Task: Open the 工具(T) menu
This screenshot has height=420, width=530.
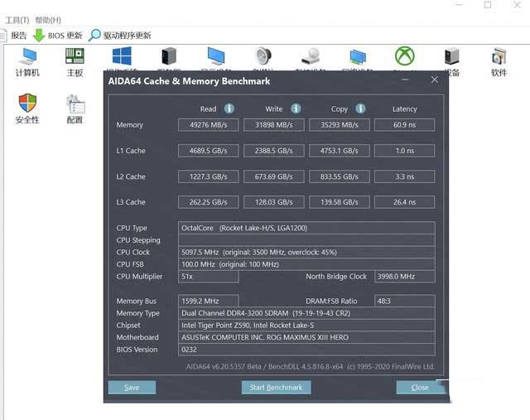Action: [x=17, y=20]
